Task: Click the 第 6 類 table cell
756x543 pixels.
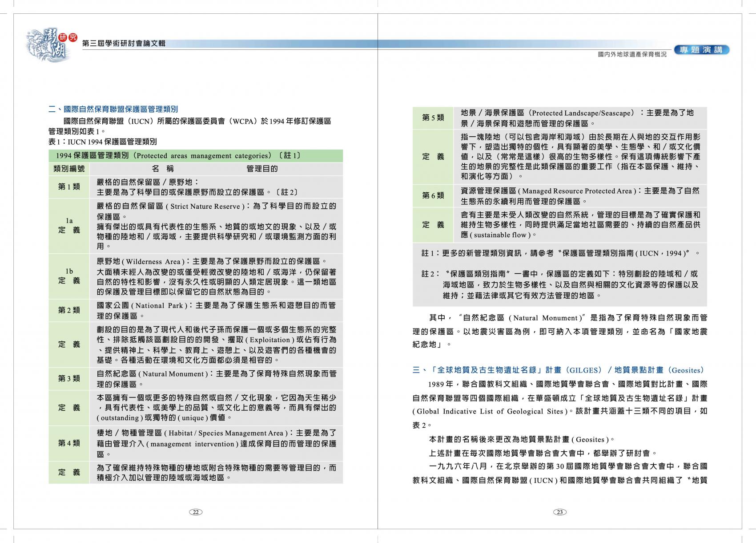Action: pos(433,196)
